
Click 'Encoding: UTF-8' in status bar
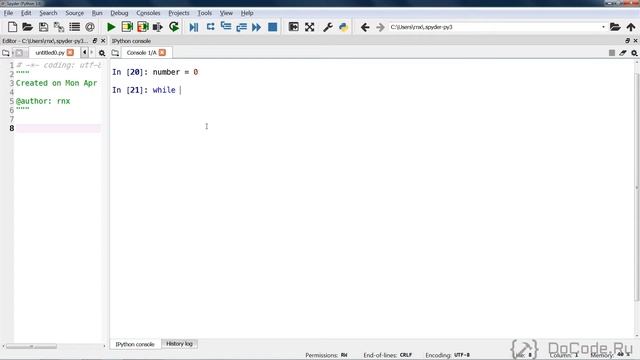coord(447,355)
